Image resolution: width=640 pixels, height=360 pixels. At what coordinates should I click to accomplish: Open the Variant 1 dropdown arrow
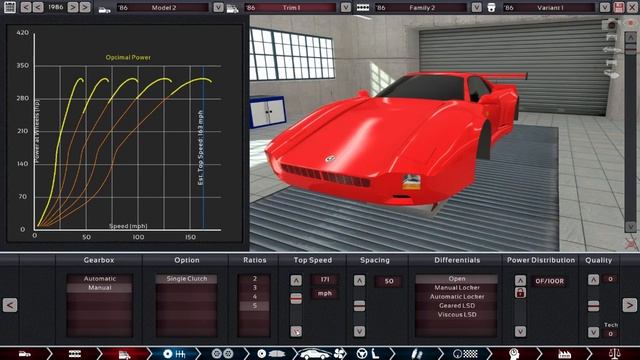(x=604, y=7)
